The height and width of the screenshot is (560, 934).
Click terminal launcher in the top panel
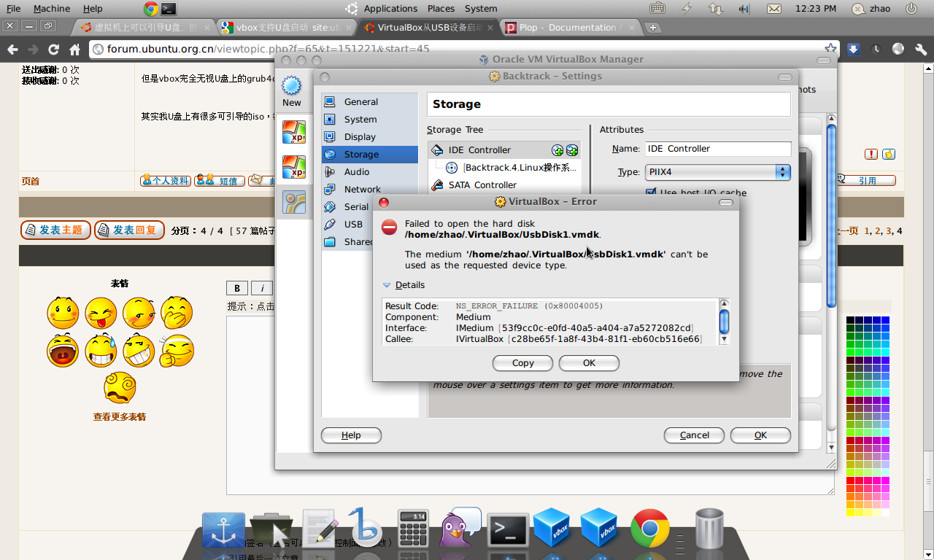169,9
